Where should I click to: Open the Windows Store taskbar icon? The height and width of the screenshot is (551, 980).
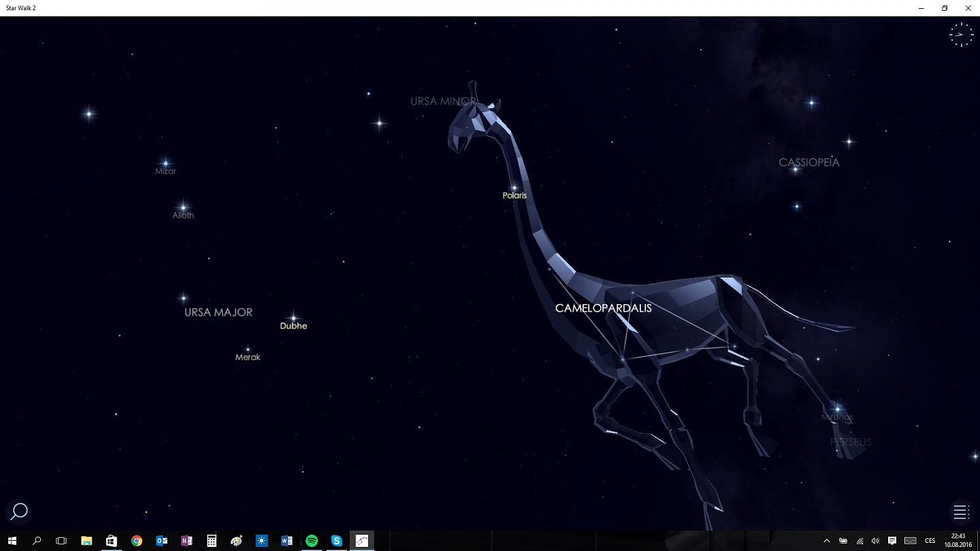tap(112, 541)
